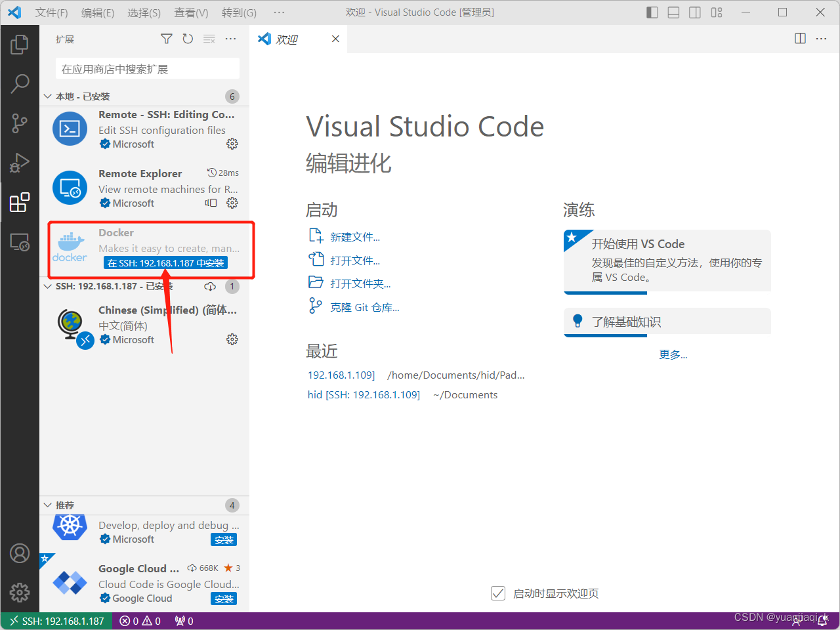
Task: Open recent hid [SSH: 192.168.1.109] entry
Action: click(x=364, y=394)
